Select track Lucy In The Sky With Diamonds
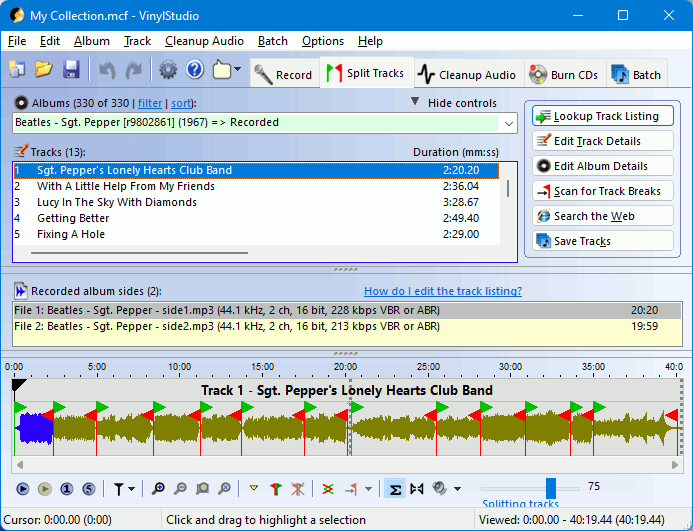693x531 pixels. [256, 202]
